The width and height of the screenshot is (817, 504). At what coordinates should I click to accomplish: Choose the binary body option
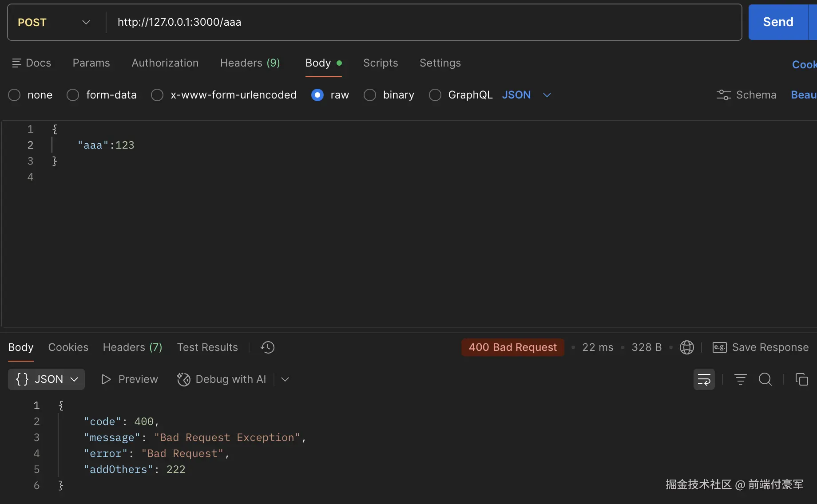(x=370, y=95)
